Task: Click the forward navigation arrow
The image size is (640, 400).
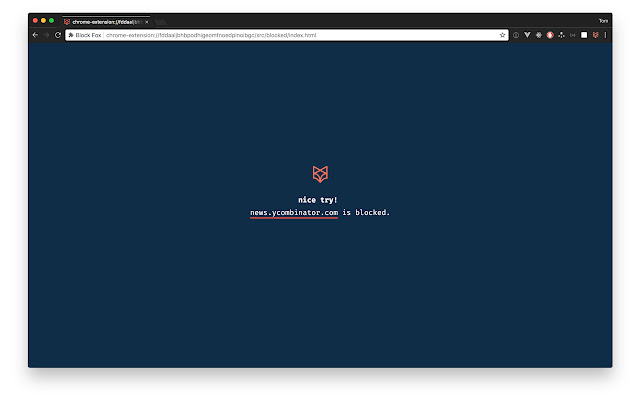Action: [x=47, y=35]
